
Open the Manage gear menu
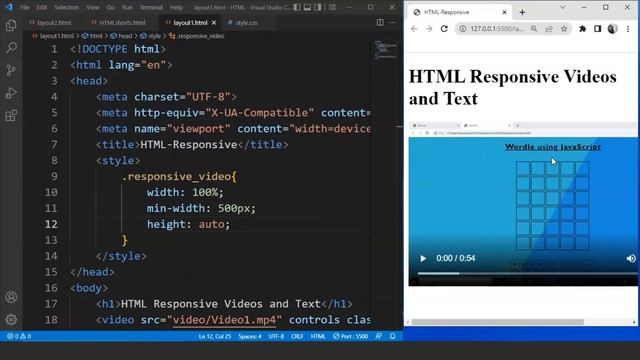pyautogui.click(x=11, y=319)
